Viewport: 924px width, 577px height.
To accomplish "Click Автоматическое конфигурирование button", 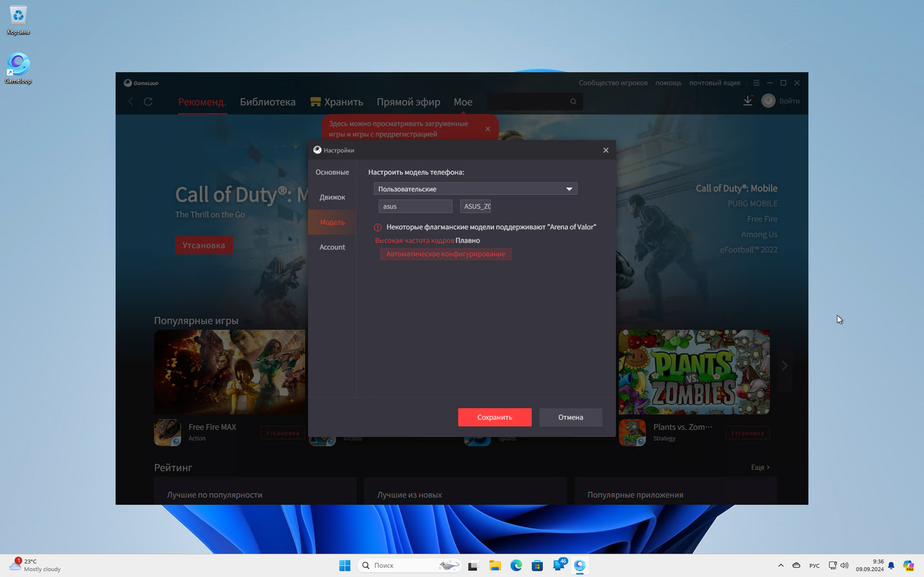I will pos(445,254).
